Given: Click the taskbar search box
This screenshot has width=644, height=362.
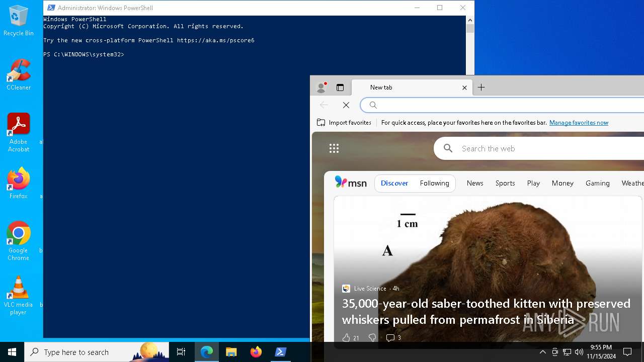Looking at the screenshot, I should pyautogui.click(x=97, y=352).
